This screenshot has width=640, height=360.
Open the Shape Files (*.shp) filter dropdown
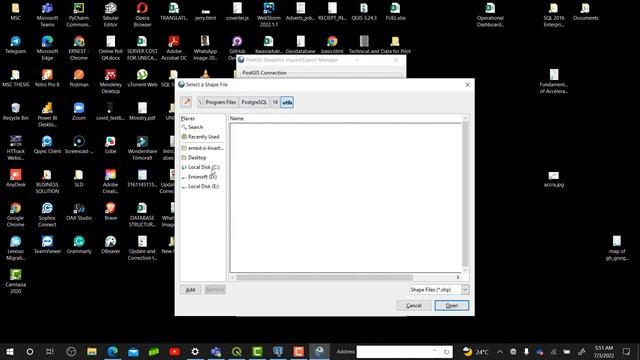click(x=439, y=289)
